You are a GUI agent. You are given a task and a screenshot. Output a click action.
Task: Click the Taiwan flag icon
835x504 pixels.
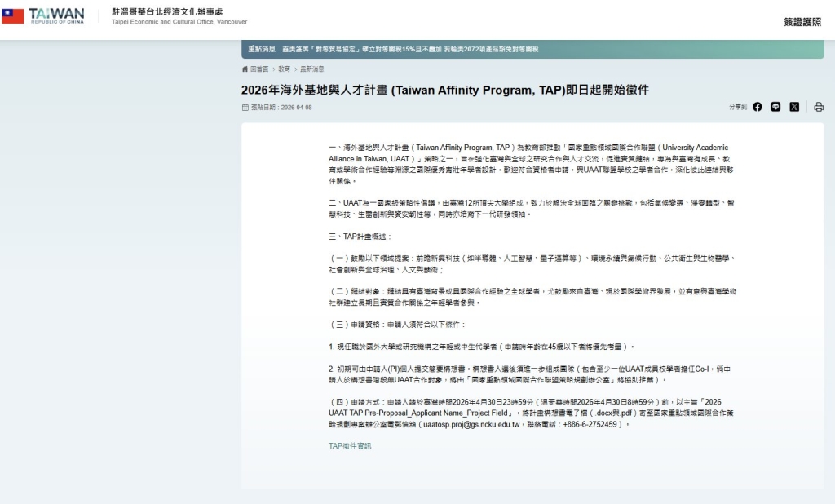(13, 16)
